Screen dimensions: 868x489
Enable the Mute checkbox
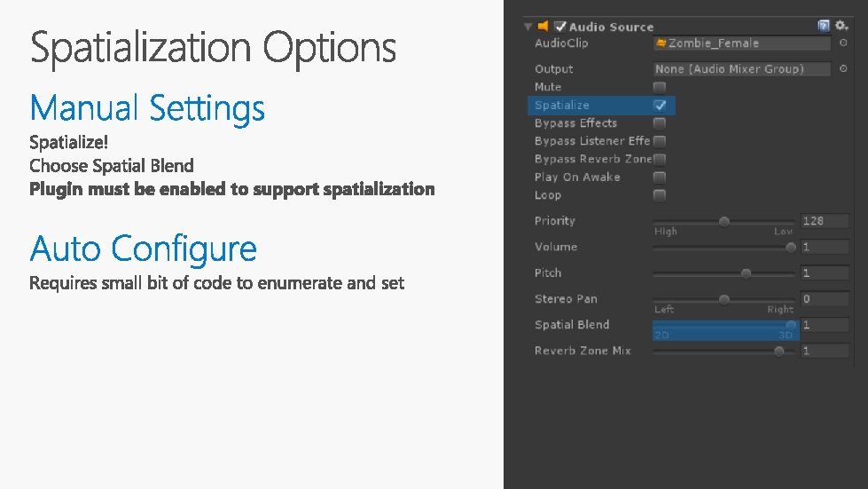pos(660,87)
